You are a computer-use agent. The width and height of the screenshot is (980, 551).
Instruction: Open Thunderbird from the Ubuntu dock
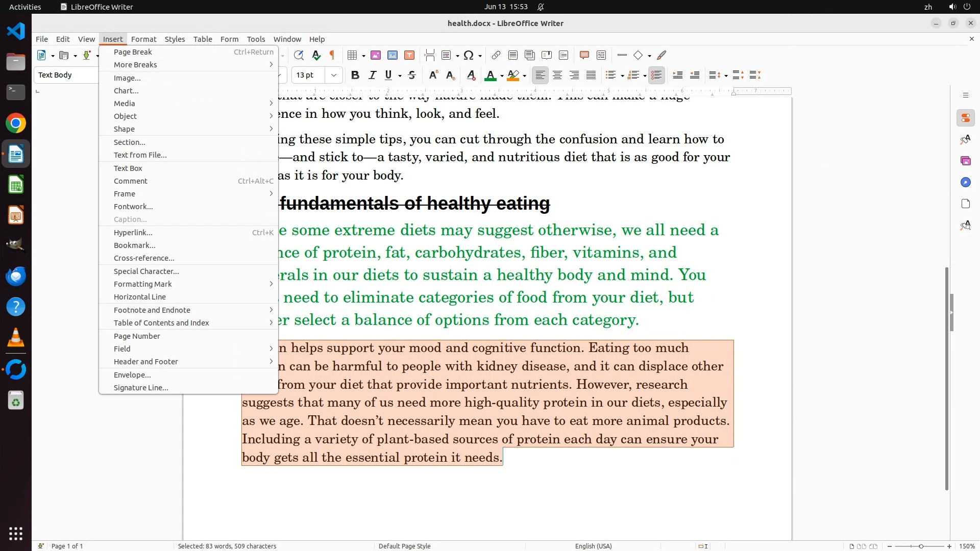[16, 276]
